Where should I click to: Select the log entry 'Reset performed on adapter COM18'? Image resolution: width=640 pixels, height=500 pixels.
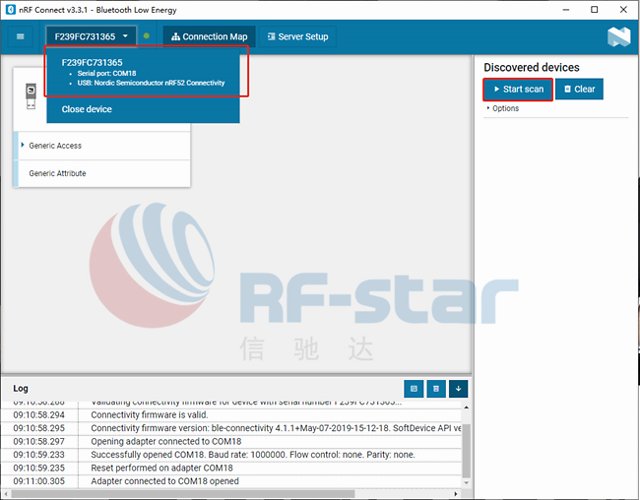point(162,468)
